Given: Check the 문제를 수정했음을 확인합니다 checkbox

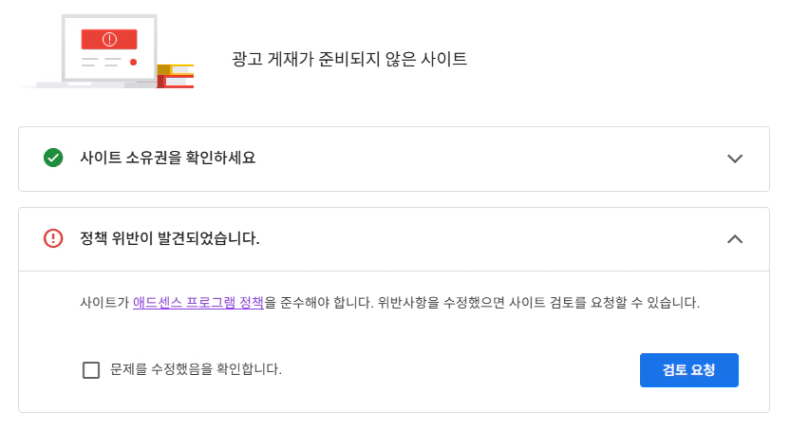Looking at the screenshot, I should (x=91, y=370).
